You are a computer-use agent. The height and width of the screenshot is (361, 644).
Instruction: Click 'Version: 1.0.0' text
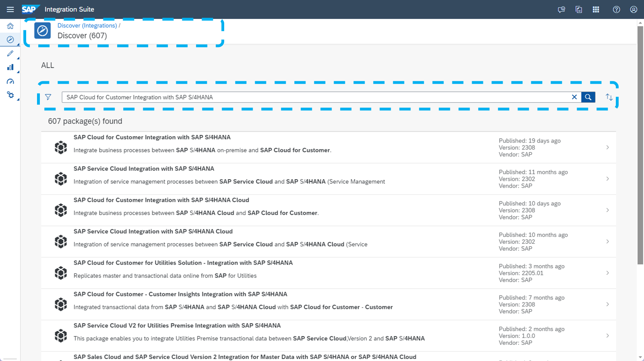coord(517,336)
